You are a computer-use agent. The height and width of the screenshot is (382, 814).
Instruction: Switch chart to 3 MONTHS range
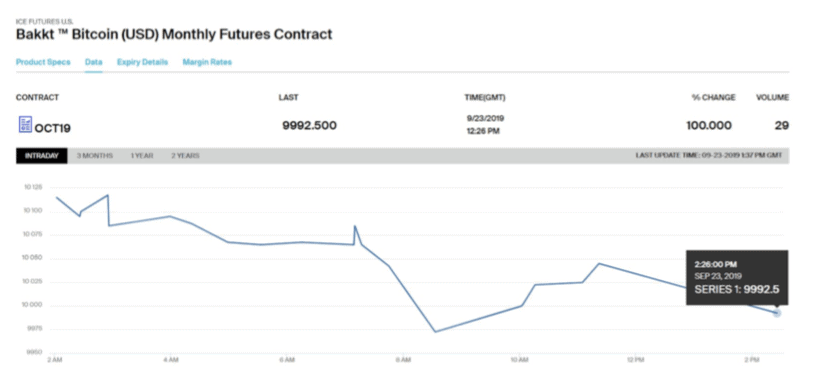click(x=95, y=156)
